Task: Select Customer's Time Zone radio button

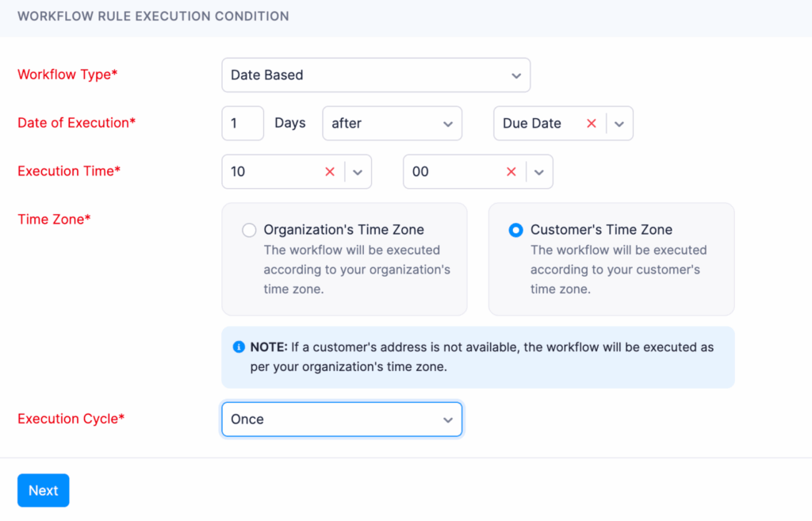Action: 515,230
